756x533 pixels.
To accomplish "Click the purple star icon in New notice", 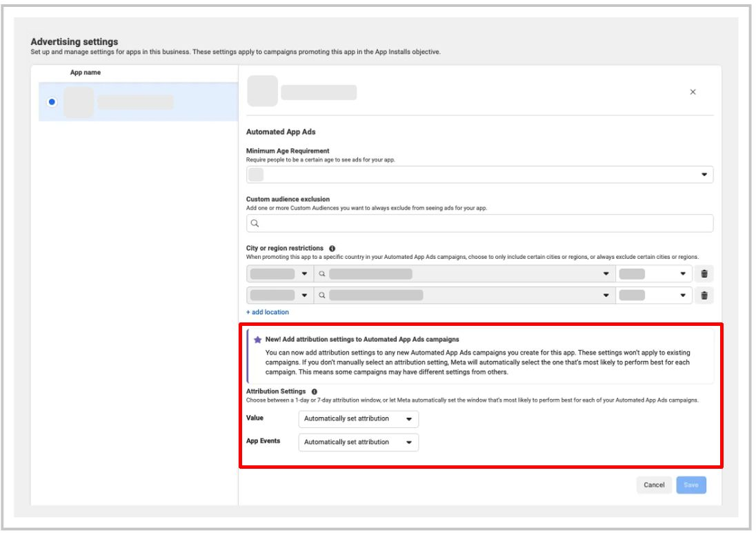I will click(257, 340).
